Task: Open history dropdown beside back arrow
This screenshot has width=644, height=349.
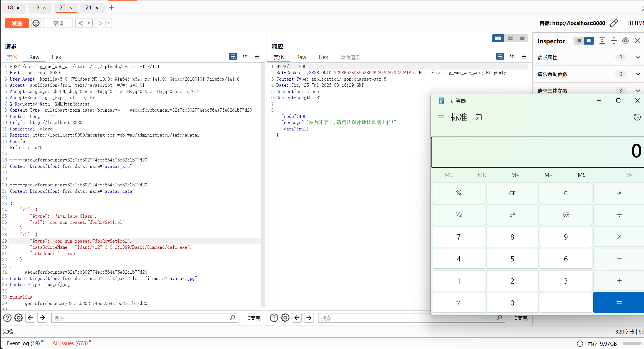Action: 89,23
